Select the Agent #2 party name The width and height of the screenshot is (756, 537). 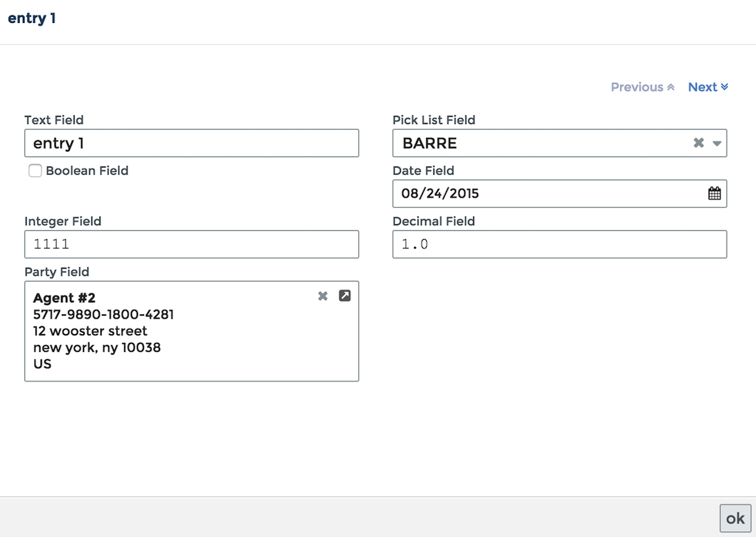click(64, 298)
